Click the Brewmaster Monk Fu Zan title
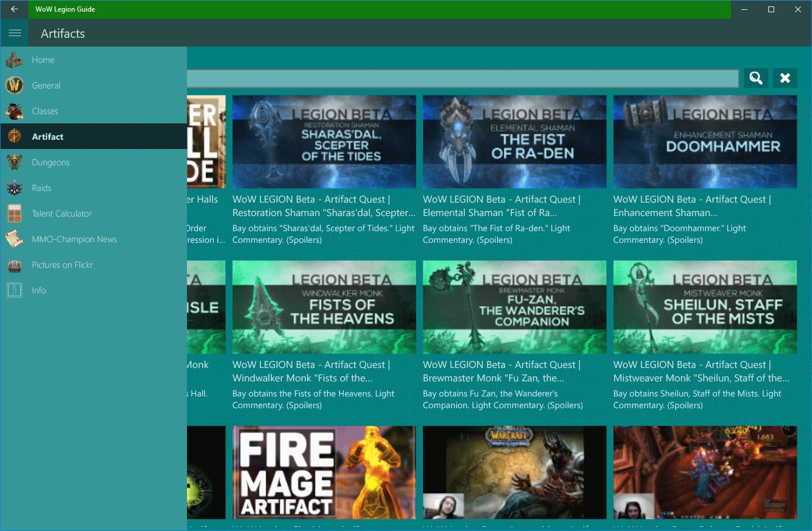The image size is (812, 531). pyautogui.click(x=502, y=371)
